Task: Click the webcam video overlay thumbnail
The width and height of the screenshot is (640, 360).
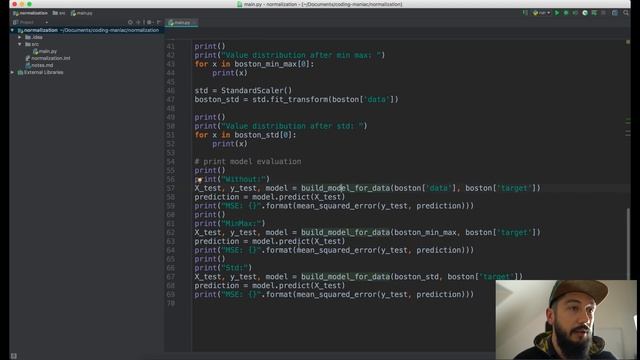Action: point(567,320)
